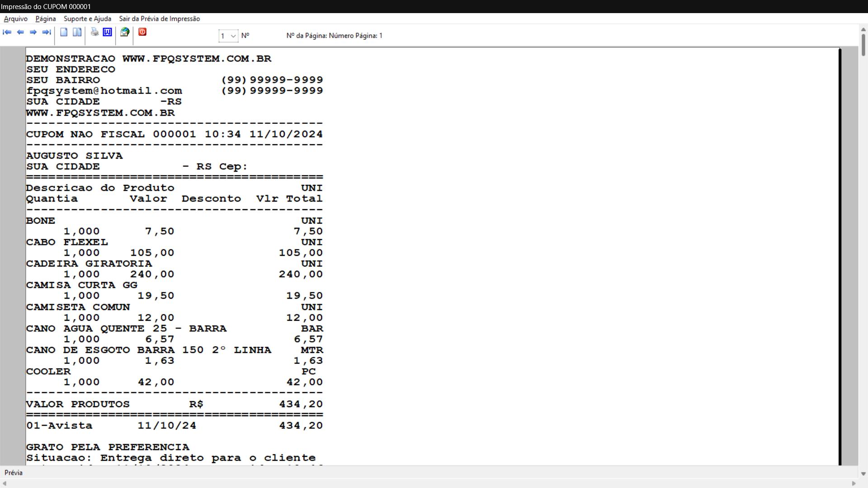Click vertical scrollbar up arrow
The height and width of the screenshot is (488, 868).
click(863, 29)
